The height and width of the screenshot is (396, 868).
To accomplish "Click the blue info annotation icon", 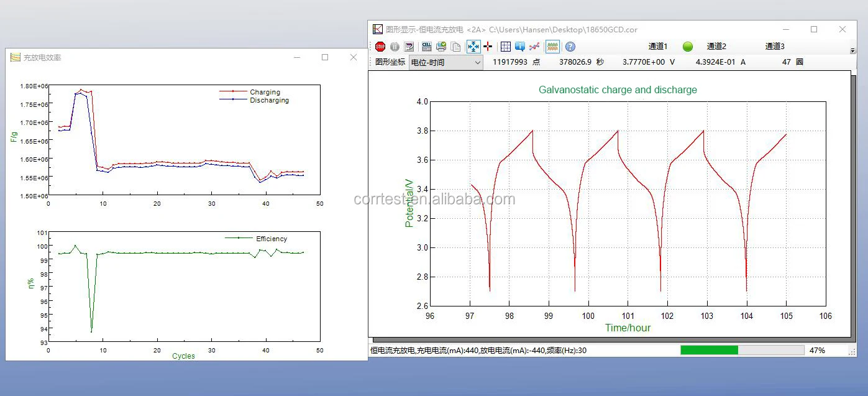I will pyautogui.click(x=520, y=47).
